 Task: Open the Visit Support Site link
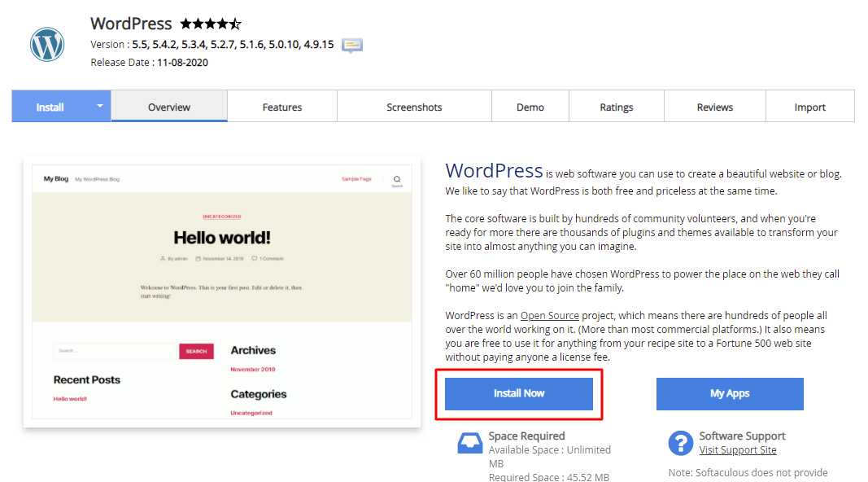[x=737, y=450]
